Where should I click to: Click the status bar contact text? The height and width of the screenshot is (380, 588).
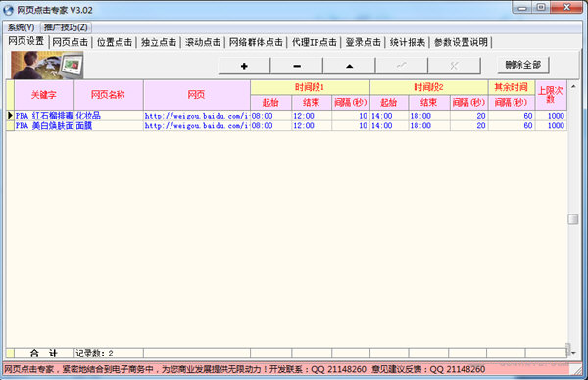[x=244, y=369]
